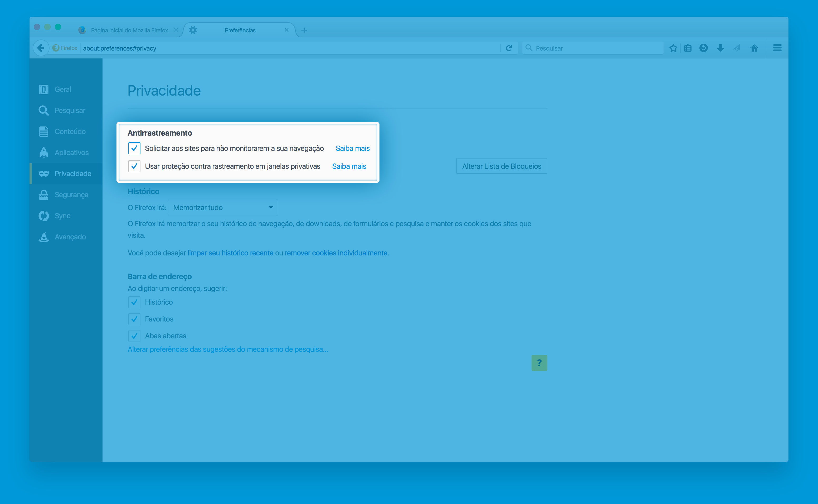Enable Histórico suggestion in address bar

[x=134, y=302]
